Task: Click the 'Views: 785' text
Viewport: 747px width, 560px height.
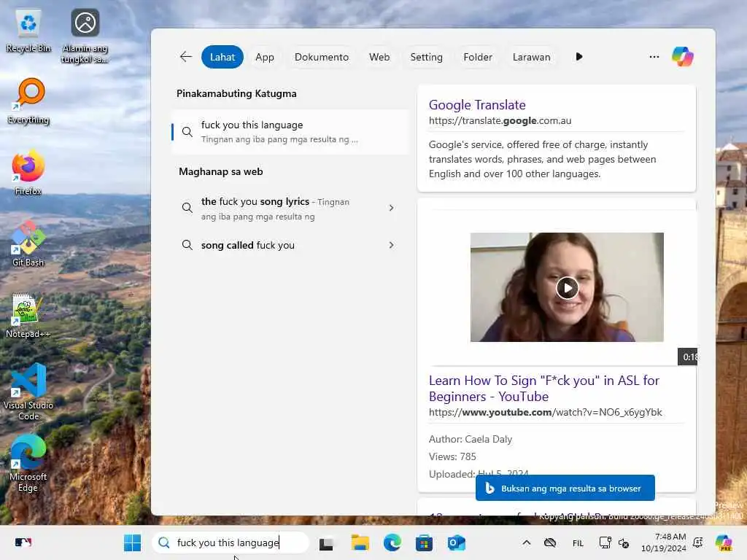Action: tap(452, 456)
